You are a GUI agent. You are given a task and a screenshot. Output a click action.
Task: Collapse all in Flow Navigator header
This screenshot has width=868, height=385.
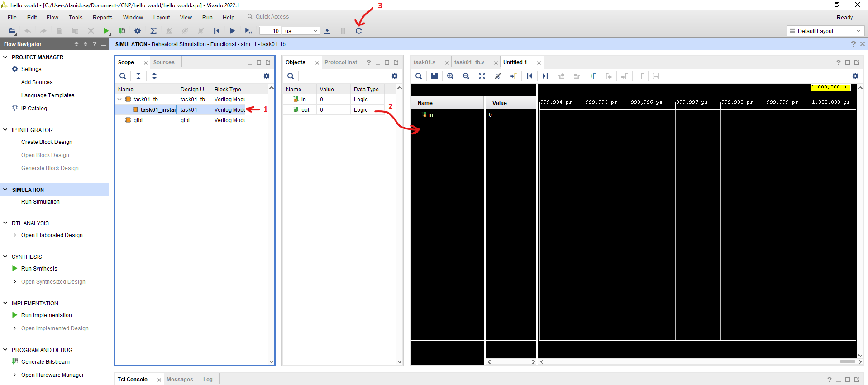76,44
